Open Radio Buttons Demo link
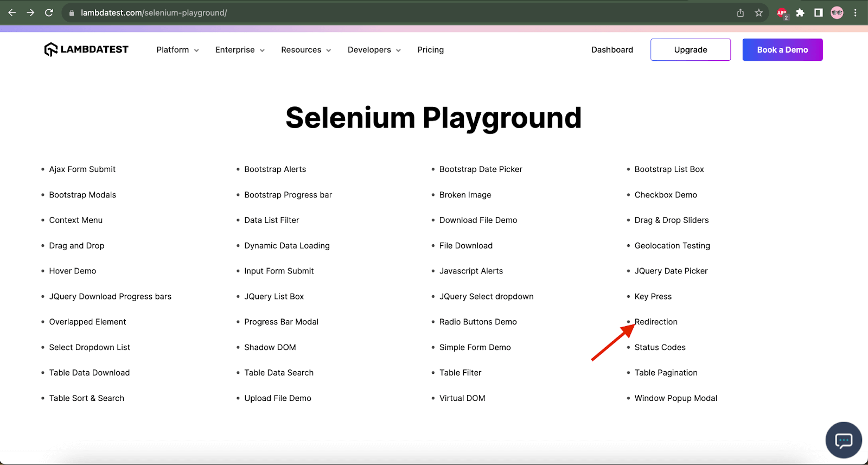The image size is (868, 465). click(478, 322)
